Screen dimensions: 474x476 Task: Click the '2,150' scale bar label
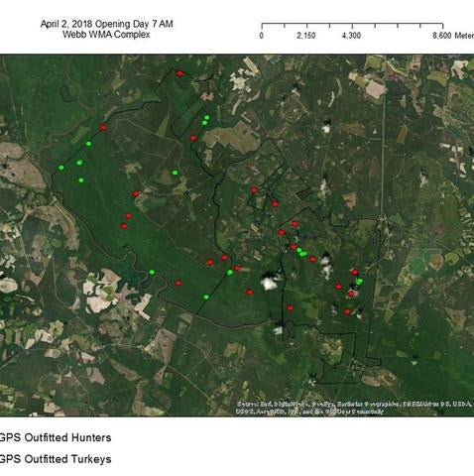pos(306,36)
